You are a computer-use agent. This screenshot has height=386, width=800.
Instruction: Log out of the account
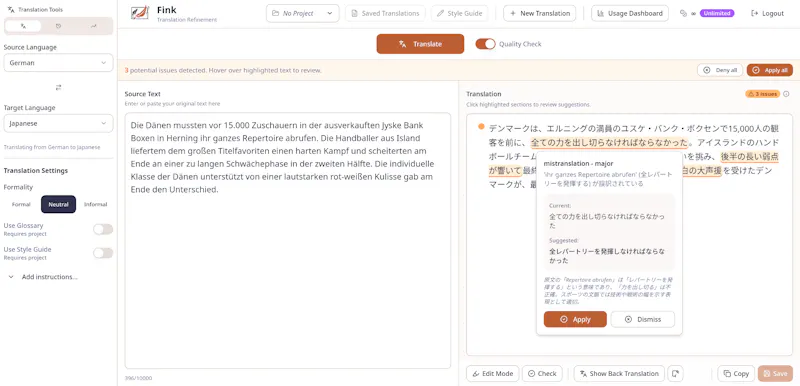tap(767, 13)
